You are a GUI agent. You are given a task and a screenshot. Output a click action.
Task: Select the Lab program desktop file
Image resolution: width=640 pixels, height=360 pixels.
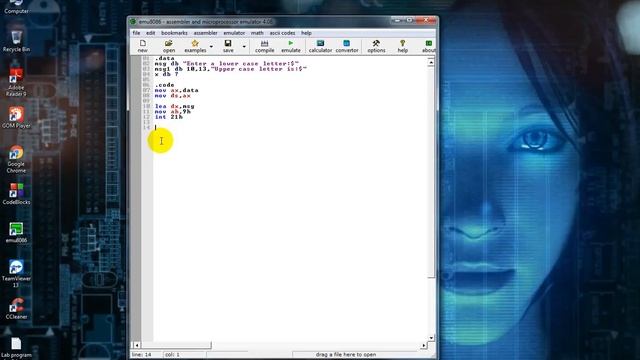point(16,348)
